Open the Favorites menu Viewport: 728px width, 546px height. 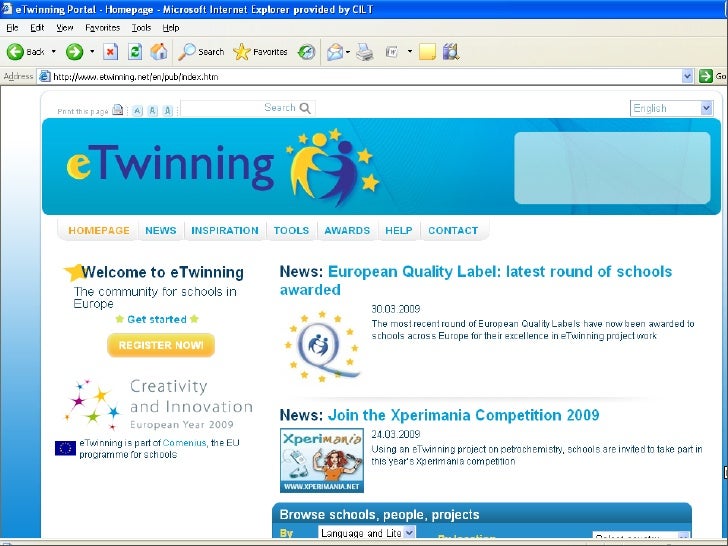click(103, 28)
